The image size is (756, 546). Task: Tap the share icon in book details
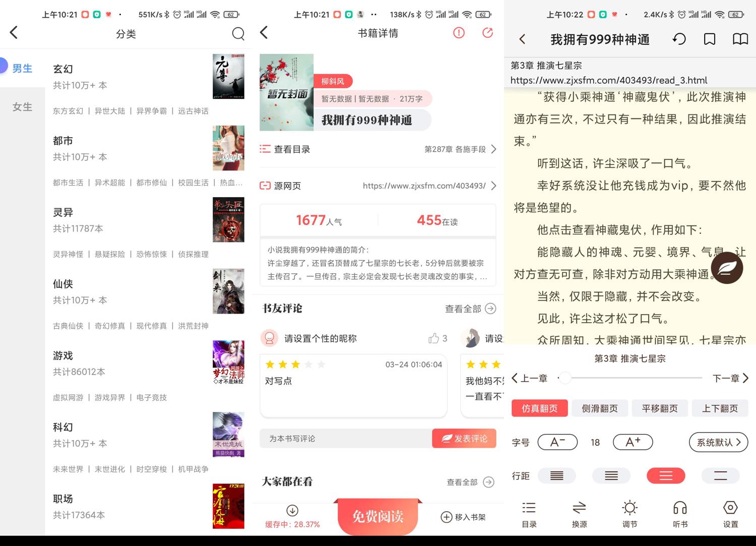point(487,33)
